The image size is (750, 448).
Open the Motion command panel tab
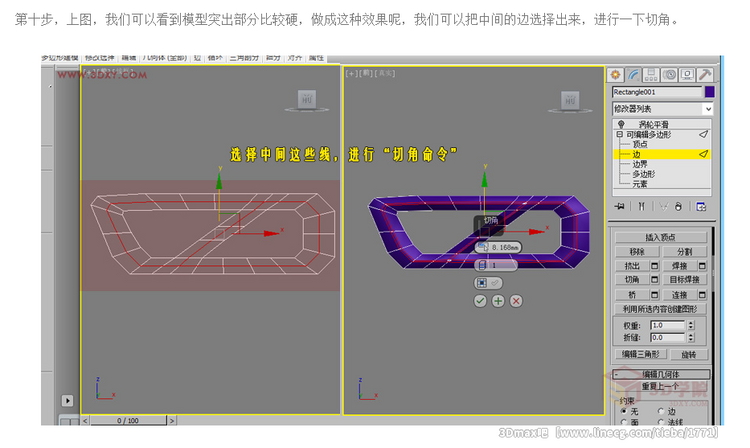coord(669,75)
